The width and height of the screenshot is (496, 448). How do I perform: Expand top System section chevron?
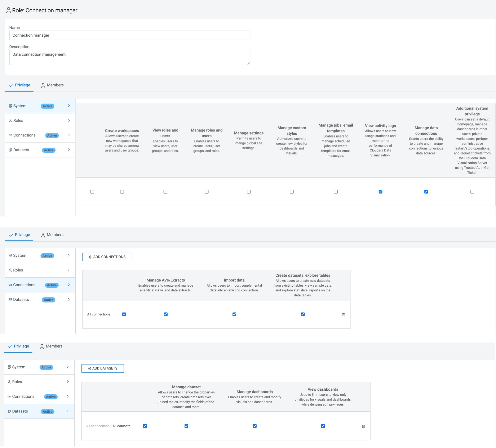click(69, 106)
